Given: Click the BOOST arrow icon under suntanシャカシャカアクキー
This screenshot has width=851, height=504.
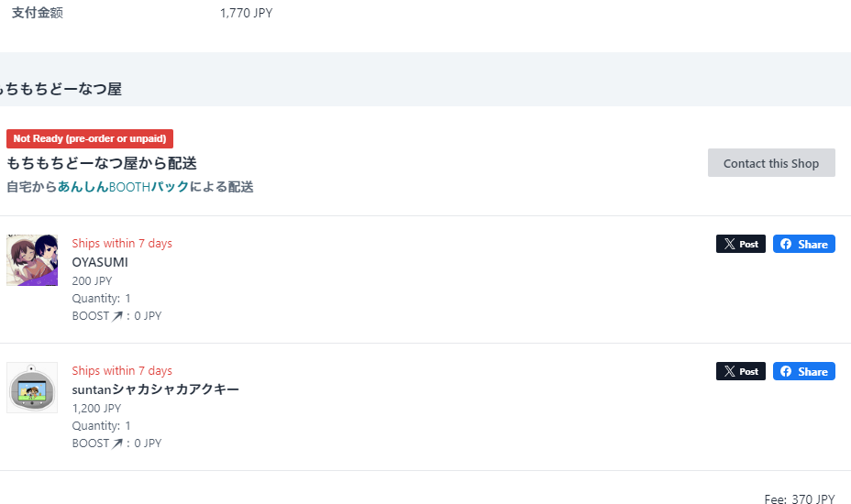Looking at the screenshot, I should click(117, 444).
